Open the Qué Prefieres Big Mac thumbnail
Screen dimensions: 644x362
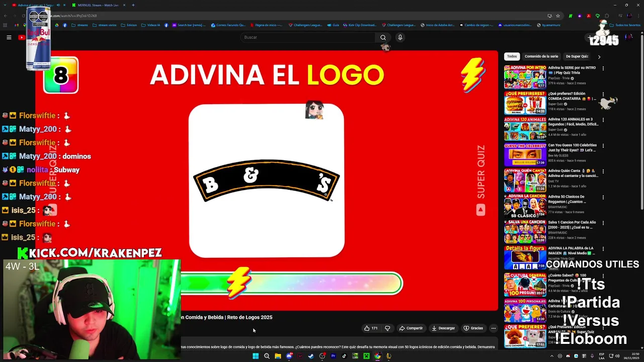[525, 103]
